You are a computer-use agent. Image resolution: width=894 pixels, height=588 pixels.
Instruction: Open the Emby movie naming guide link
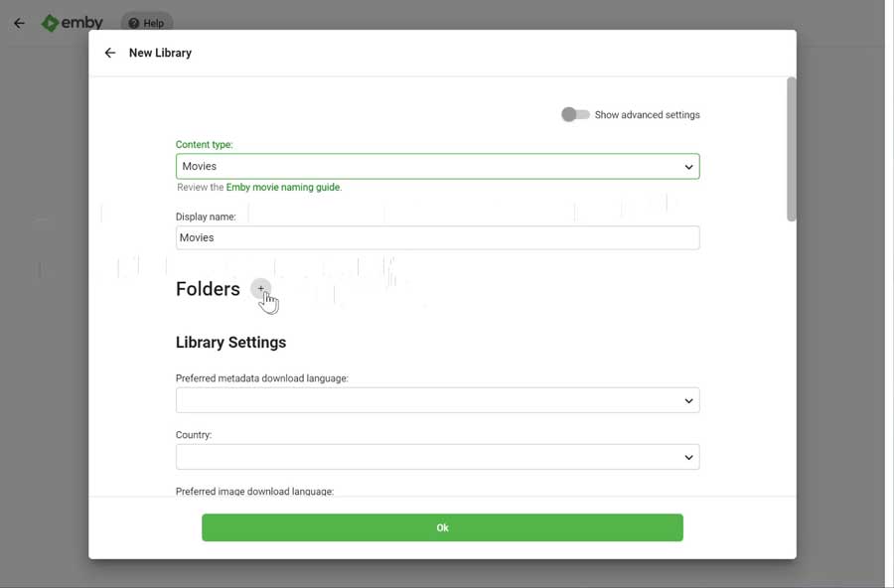tap(283, 187)
